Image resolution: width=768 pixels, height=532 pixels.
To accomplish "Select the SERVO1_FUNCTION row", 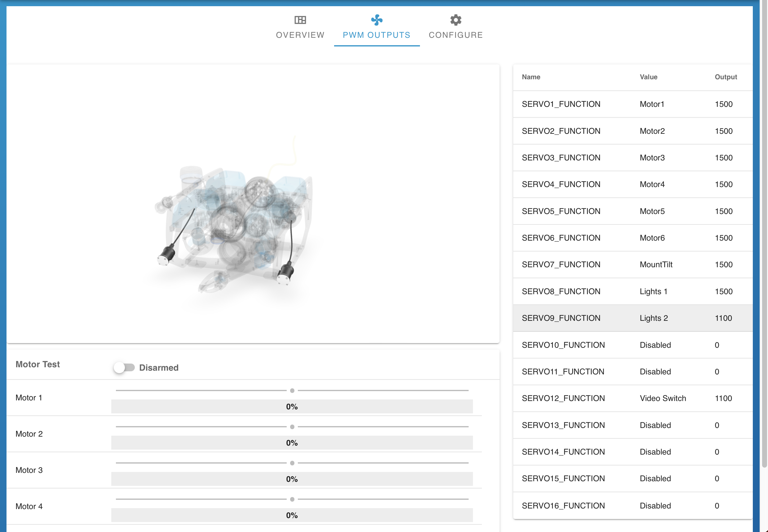I will click(633, 104).
